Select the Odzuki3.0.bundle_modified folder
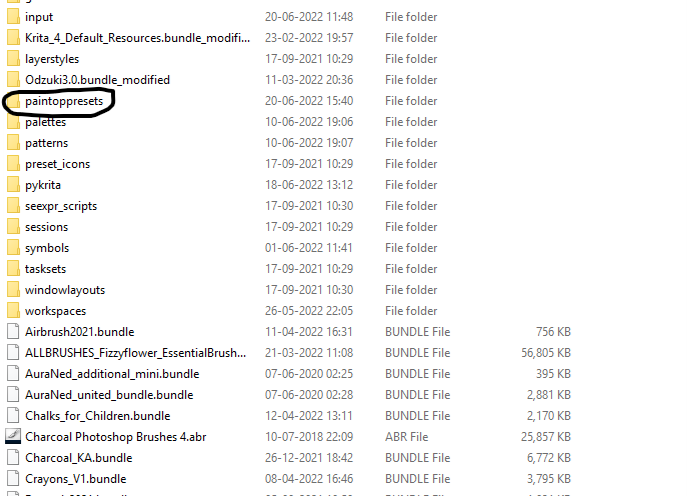Screen dimensions: 687x496 97,80
